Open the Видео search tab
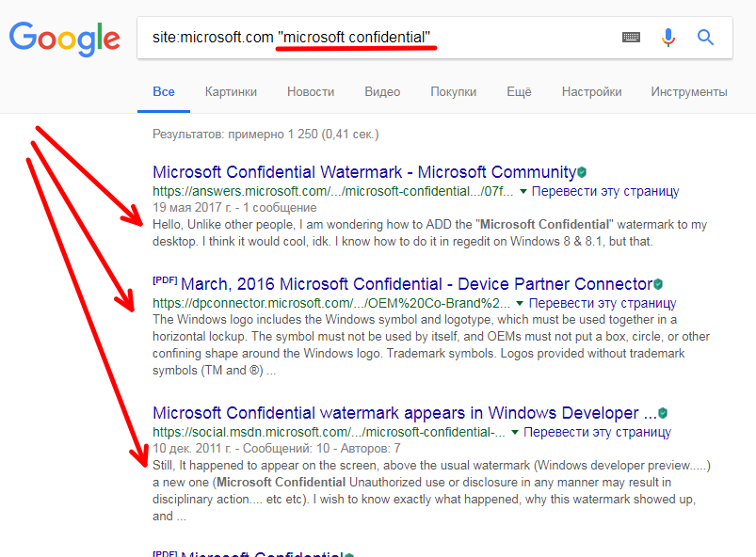 point(382,91)
